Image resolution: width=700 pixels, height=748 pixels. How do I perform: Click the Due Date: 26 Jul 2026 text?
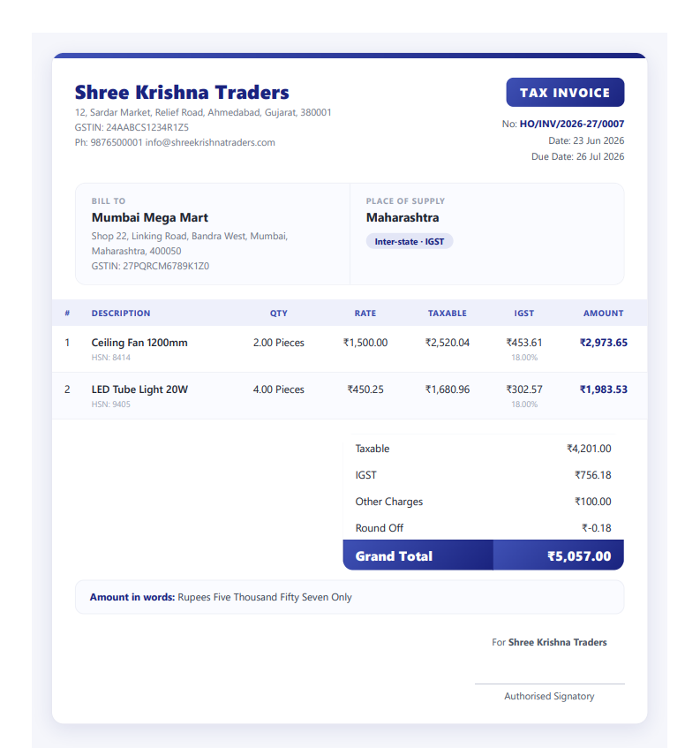click(x=578, y=156)
